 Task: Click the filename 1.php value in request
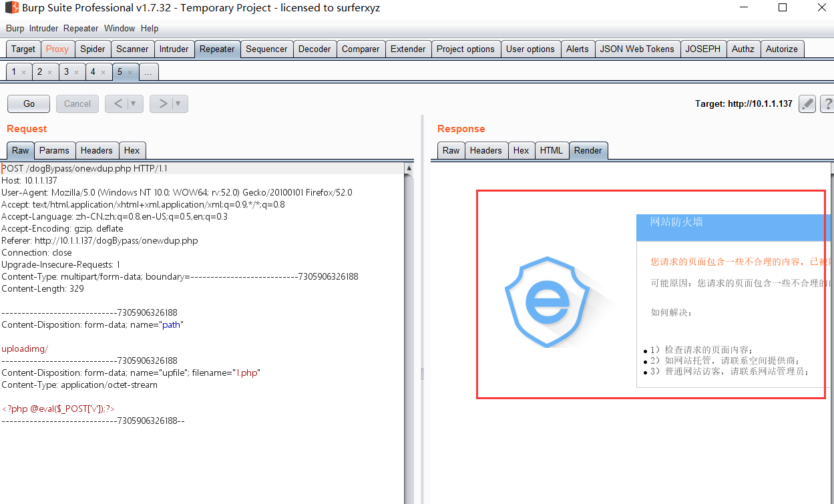tap(247, 372)
